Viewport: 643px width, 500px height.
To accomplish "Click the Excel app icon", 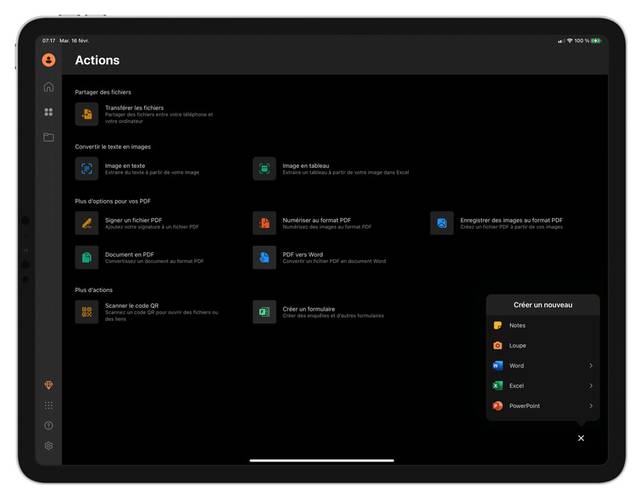I will point(497,386).
